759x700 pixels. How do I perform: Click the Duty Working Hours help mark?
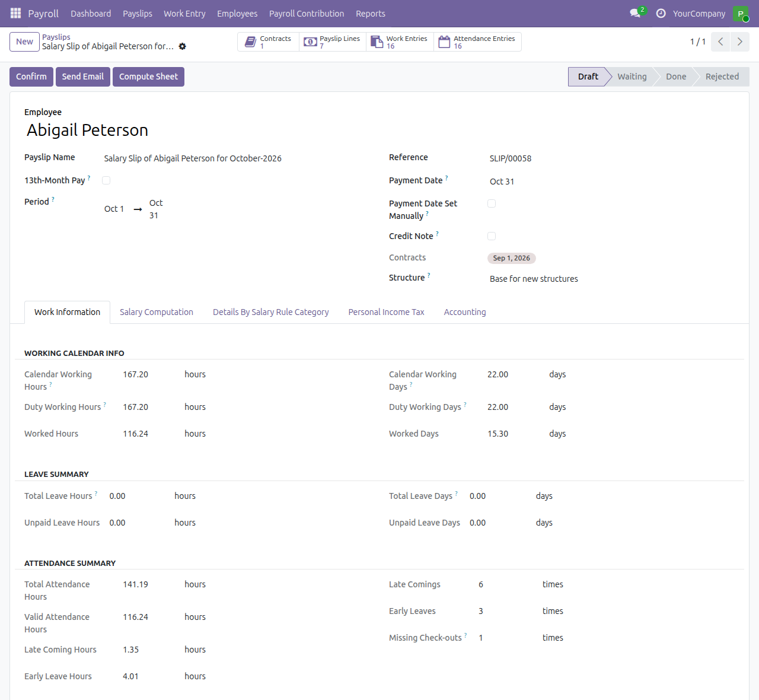(x=105, y=405)
